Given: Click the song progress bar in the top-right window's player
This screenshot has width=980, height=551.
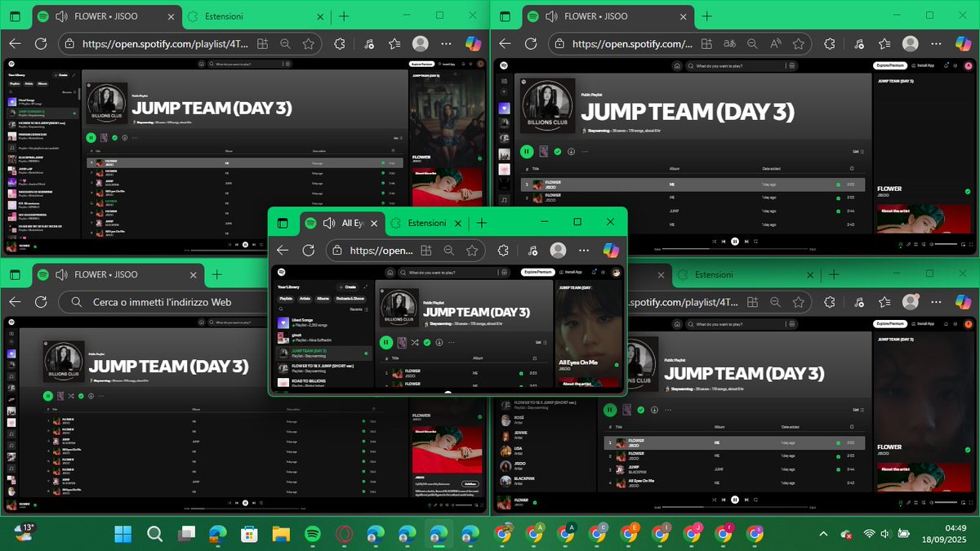Looking at the screenshot, I should coord(735,248).
